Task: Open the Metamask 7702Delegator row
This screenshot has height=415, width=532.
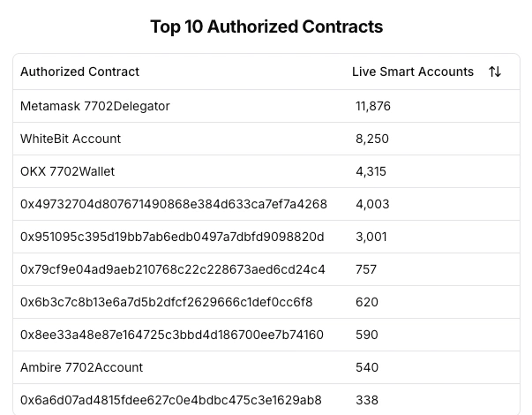Action: [95, 106]
